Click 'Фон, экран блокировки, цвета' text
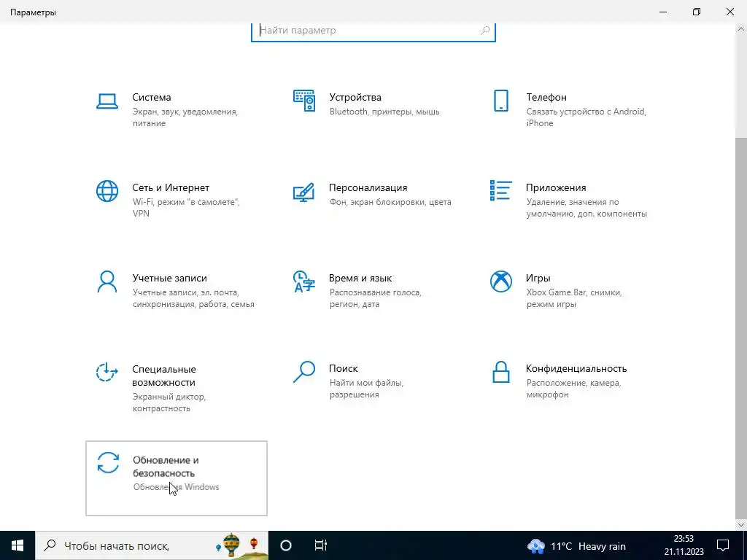The image size is (747, 560). (x=390, y=202)
